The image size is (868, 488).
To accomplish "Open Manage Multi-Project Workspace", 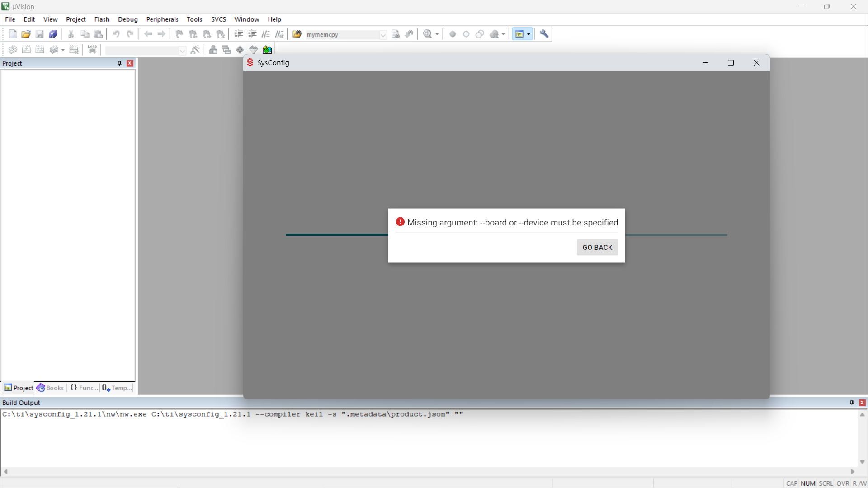I will [x=226, y=50].
